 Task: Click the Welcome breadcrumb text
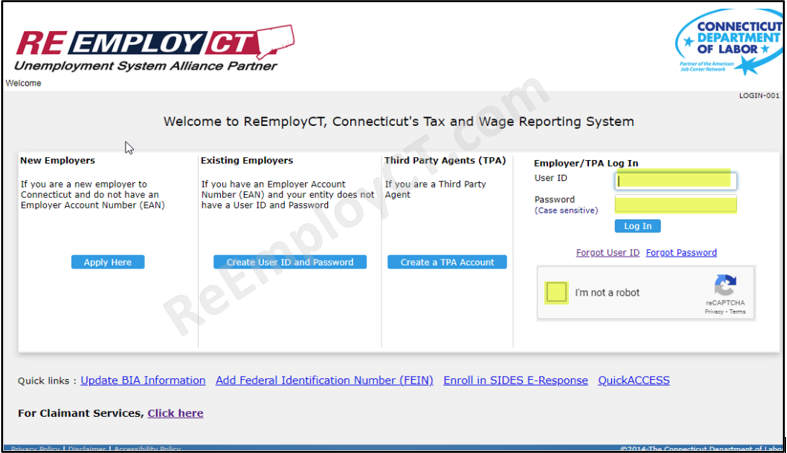coord(23,83)
